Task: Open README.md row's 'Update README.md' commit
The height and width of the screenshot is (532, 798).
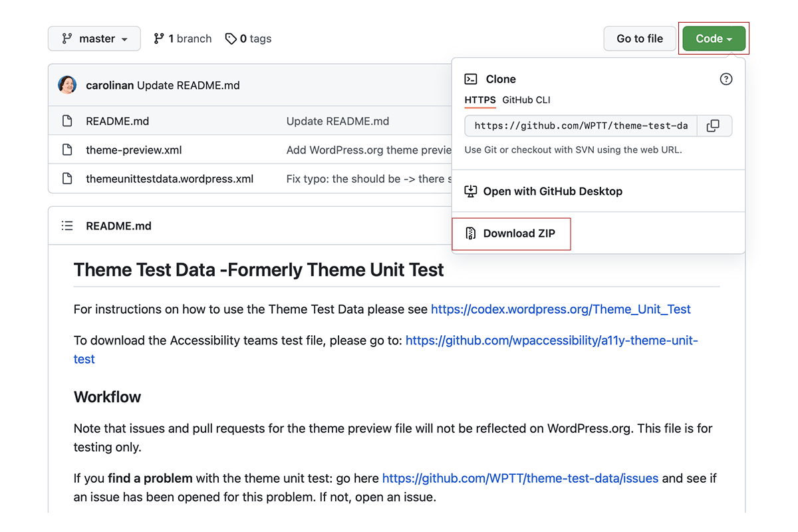Action: (338, 121)
